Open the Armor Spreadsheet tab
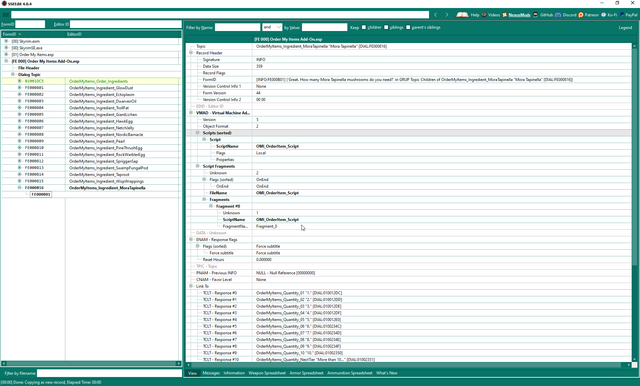Viewport: 640px width, 386px height. (x=306, y=373)
